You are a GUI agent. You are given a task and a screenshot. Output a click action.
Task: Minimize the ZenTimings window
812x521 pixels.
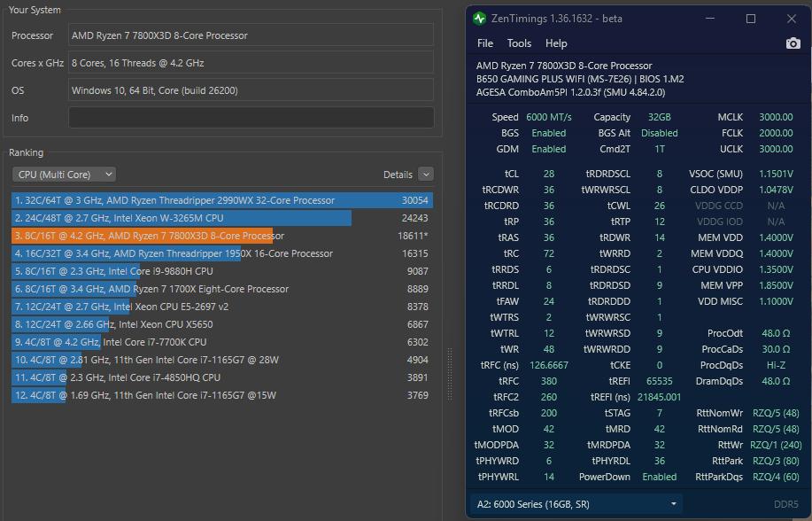click(711, 19)
